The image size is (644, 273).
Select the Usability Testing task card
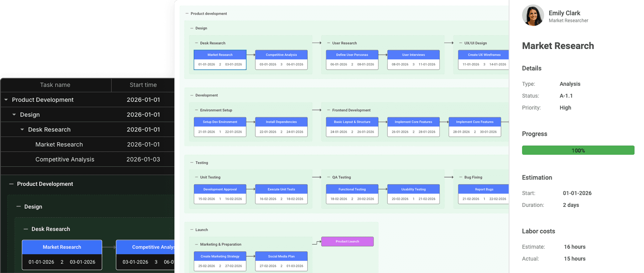[413, 194]
